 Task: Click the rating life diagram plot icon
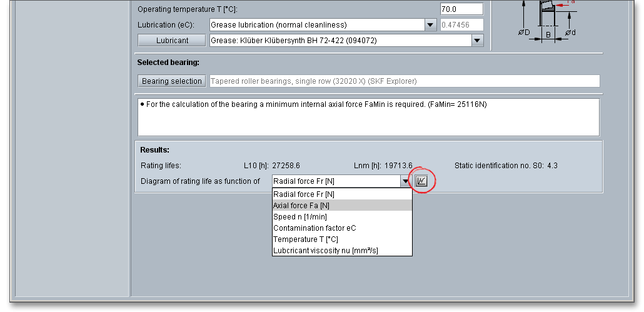(421, 181)
